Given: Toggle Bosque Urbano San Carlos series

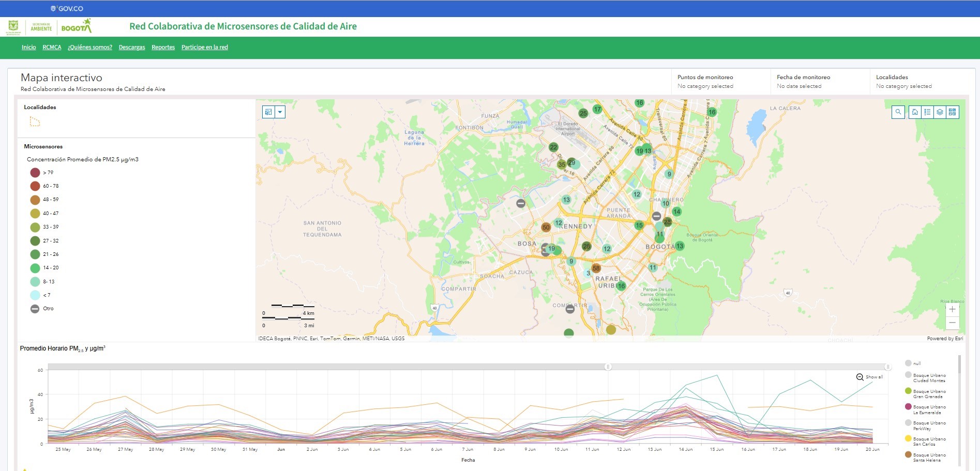Looking at the screenshot, I should 929,442.
